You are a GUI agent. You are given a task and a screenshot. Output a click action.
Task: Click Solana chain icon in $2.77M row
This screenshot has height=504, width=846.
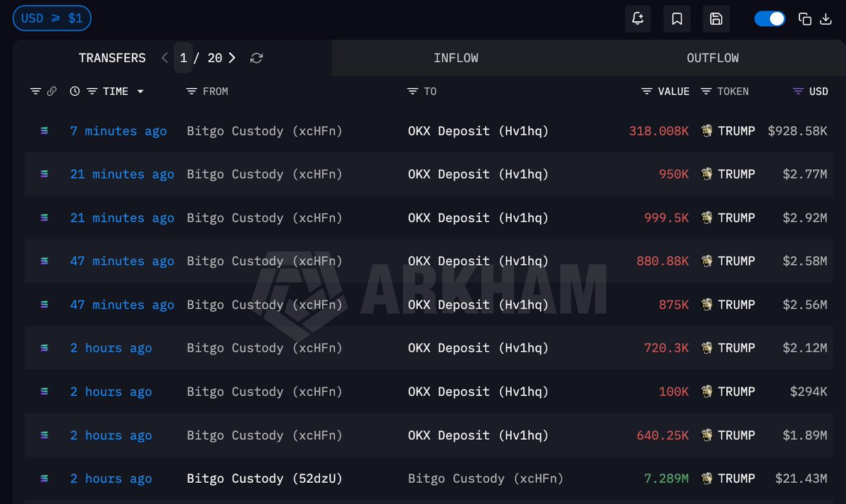44,174
